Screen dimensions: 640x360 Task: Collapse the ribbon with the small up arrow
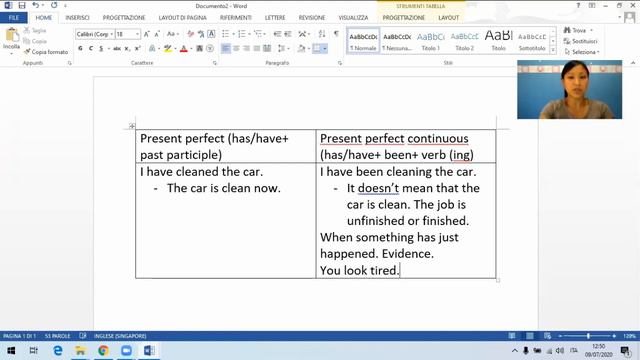tap(633, 63)
